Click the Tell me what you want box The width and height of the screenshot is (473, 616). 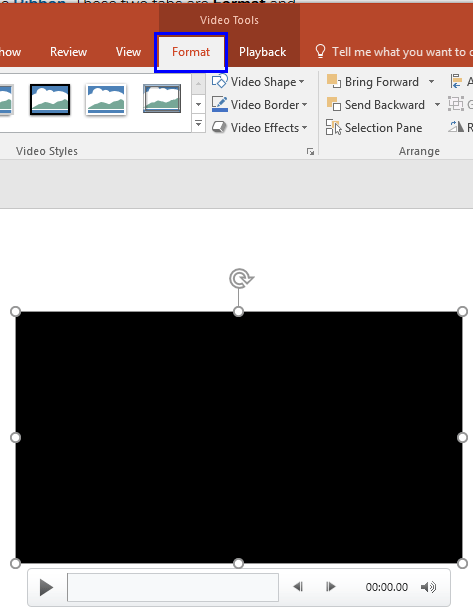pyautogui.click(x=402, y=52)
